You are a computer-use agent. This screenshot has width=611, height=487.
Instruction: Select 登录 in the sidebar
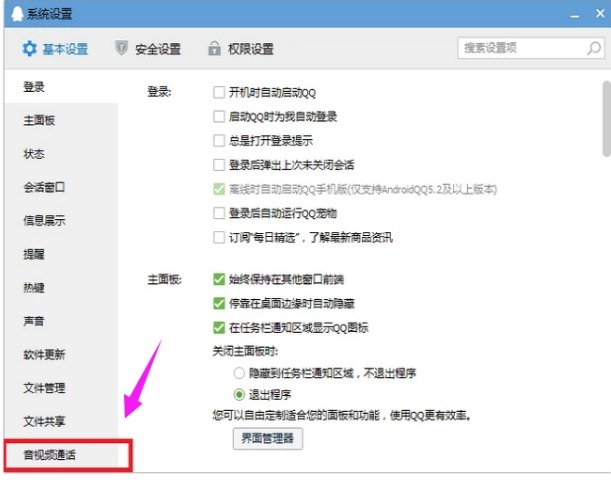coord(61,86)
